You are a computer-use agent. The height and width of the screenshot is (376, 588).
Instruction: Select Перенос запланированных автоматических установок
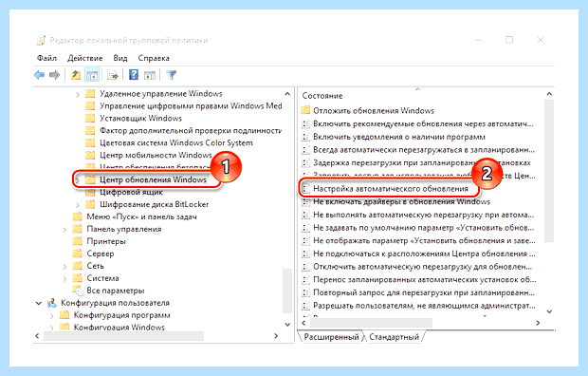point(425,279)
